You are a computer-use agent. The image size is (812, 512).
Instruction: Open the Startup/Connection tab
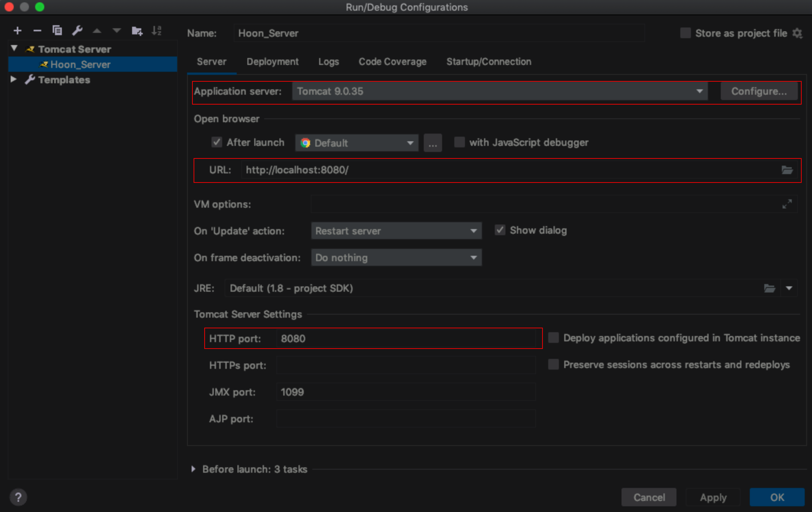[x=489, y=61]
